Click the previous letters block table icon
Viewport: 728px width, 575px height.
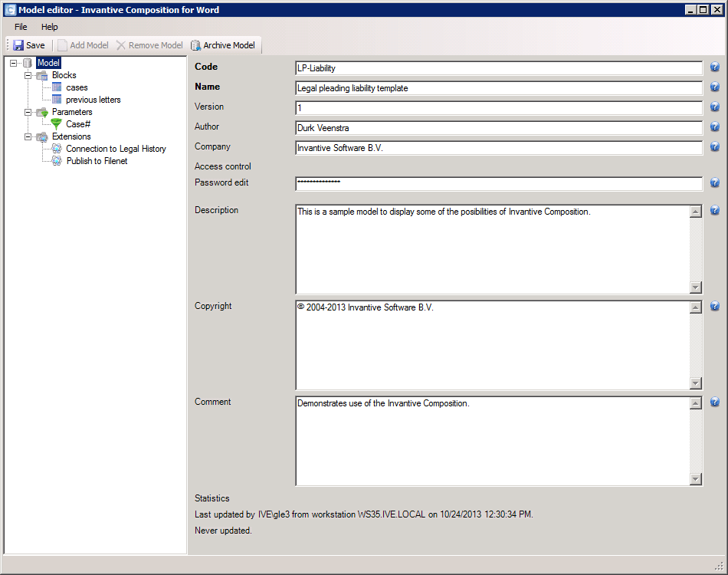coord(57,99)
